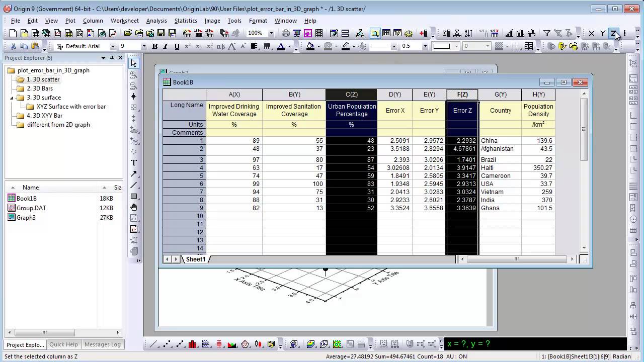The width and height of the screenshot is (644, 362).
Task: Toggle Underline text formatting
Action: pos(177,46)
